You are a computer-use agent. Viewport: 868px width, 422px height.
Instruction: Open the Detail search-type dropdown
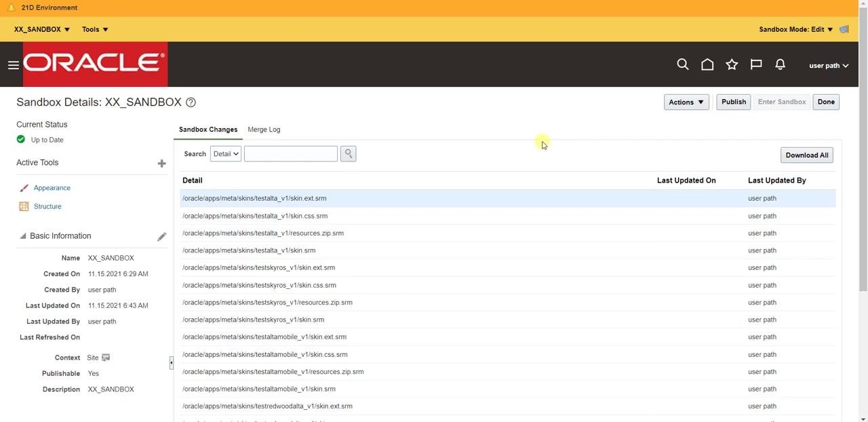pos(226,154)
